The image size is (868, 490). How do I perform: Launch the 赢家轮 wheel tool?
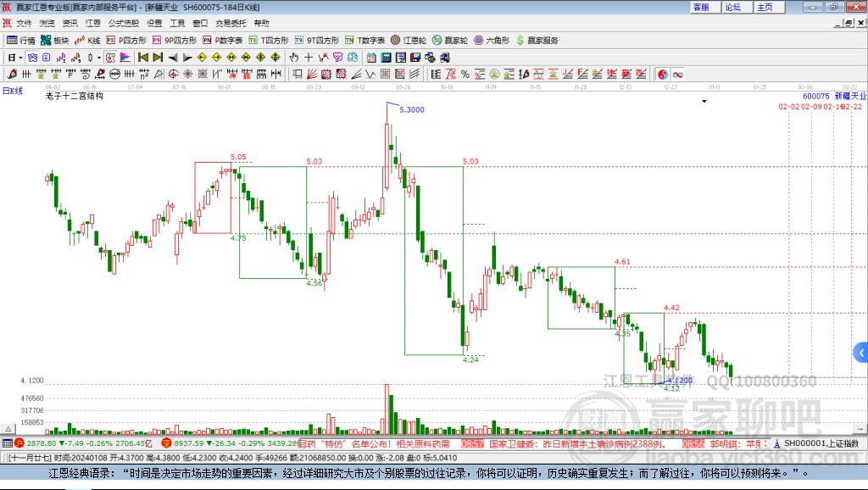pos(450,41)
